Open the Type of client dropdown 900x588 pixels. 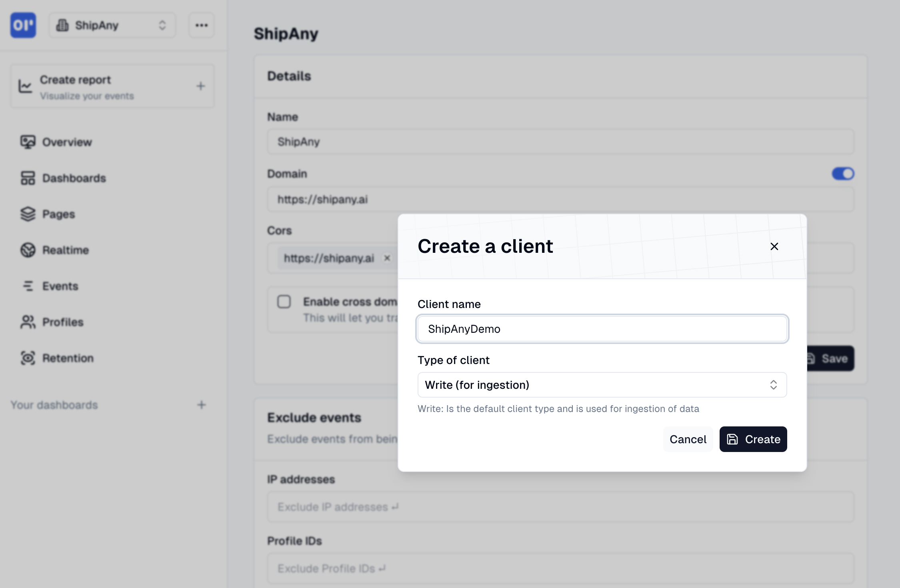pos(602,385)
